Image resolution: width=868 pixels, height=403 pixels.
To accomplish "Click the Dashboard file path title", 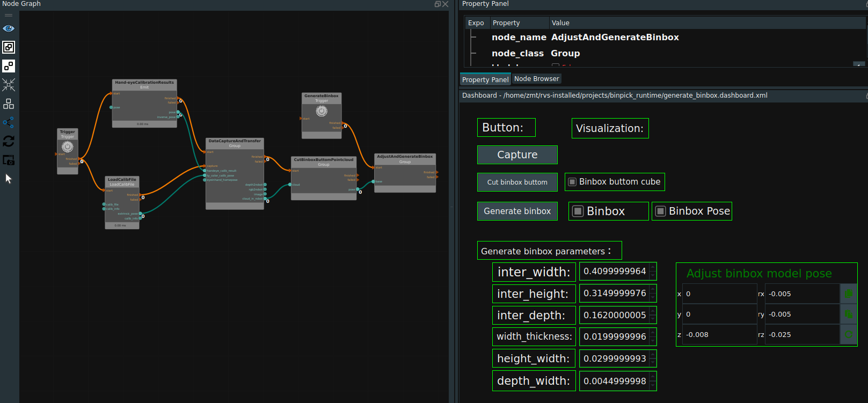I will tap(615, 96).
